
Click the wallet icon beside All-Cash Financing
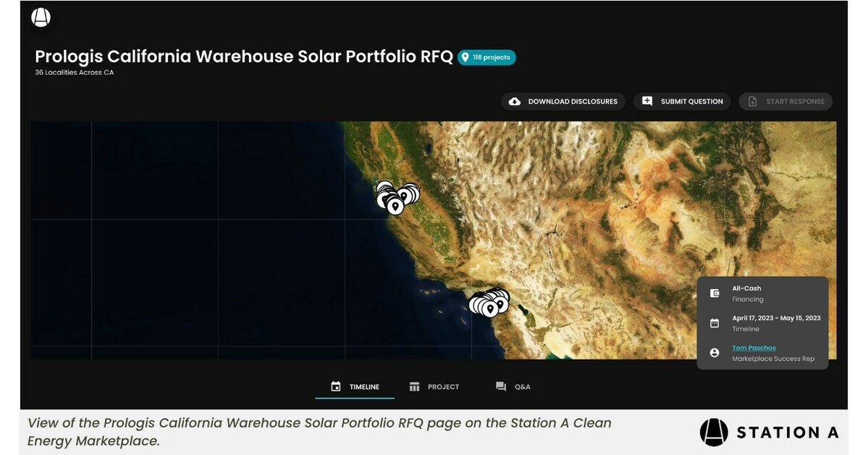[x=713, y=293]
